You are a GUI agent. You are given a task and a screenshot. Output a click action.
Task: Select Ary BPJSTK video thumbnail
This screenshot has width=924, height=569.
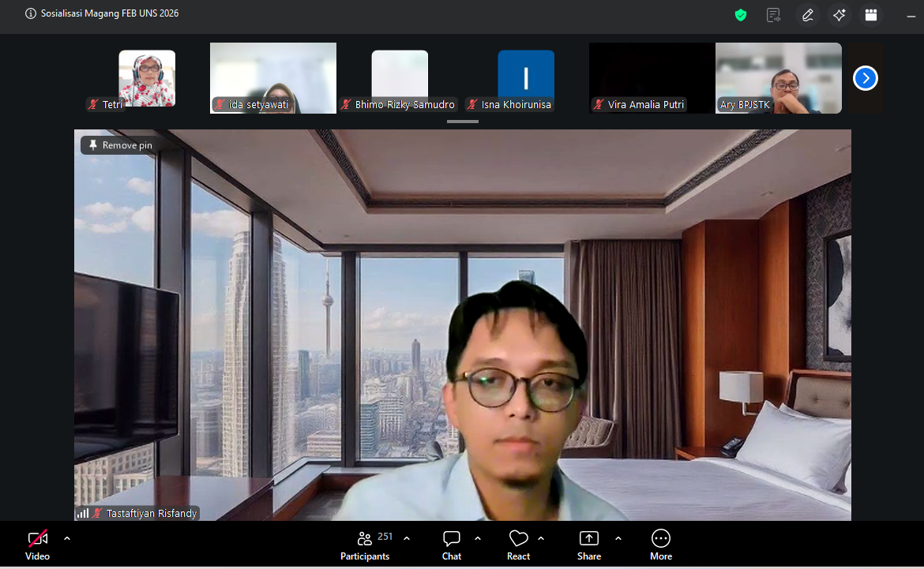click(779, 78)
